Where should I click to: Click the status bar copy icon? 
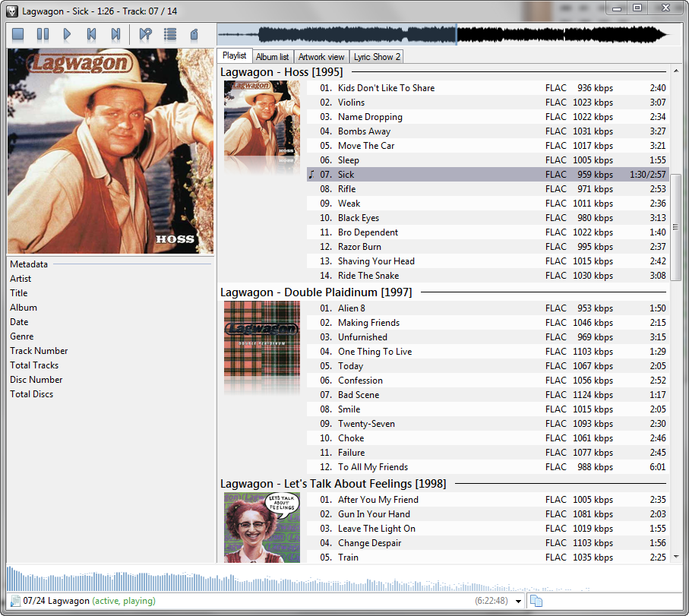tap(536, 601)
